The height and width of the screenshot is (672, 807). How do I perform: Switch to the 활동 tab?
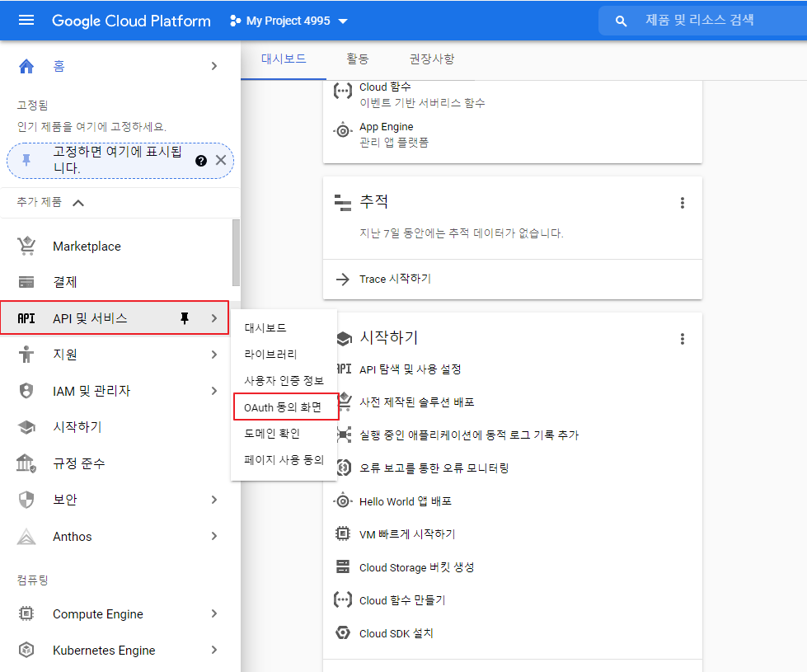358,59
